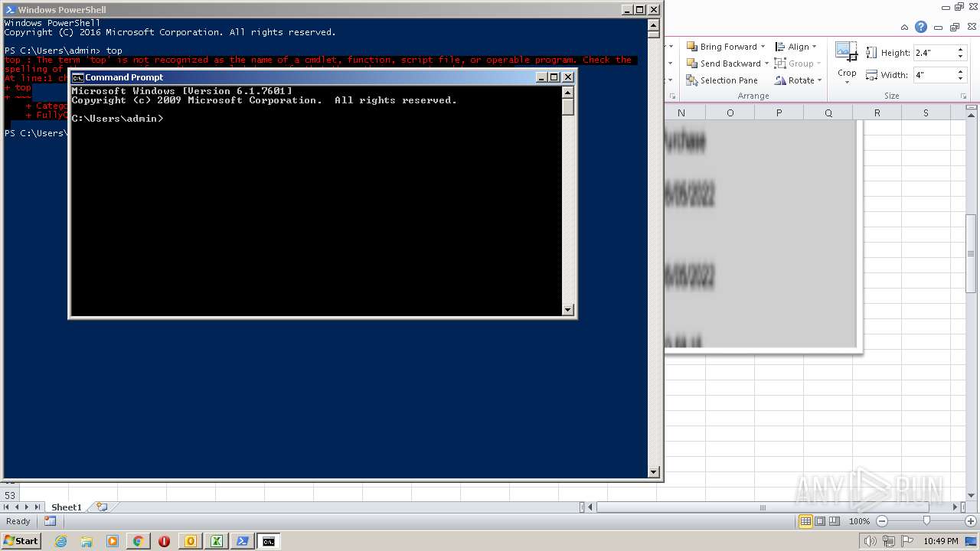Image resolution: width=980 pixels, height=551 pixels.
Task: Open the Bring Forward dropdown arrow
Action: tap(763, 47)
